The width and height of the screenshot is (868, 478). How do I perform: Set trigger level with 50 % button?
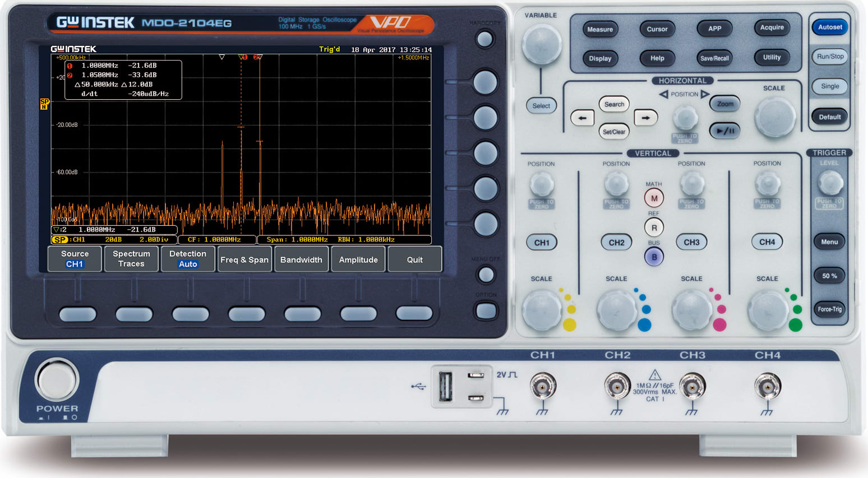coord(829,276)
